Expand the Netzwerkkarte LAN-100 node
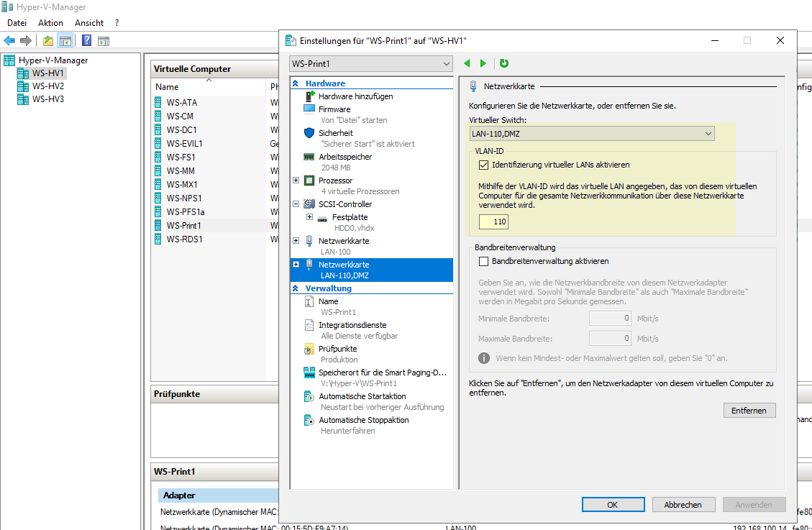 296,241
